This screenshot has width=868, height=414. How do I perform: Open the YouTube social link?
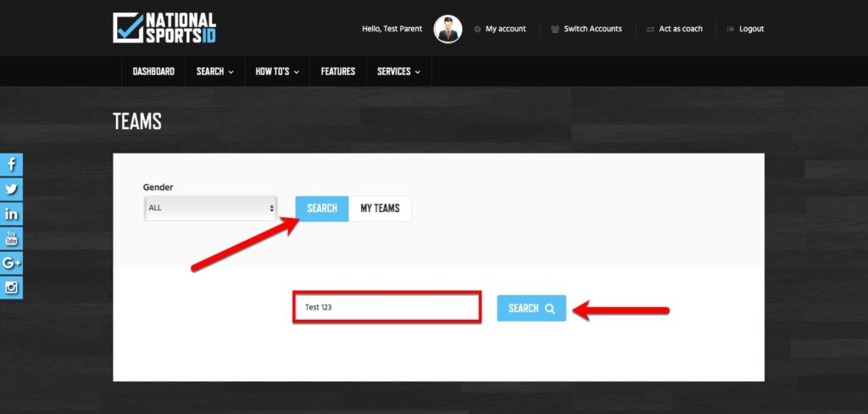pyautogui.click(x=11, y=238)
